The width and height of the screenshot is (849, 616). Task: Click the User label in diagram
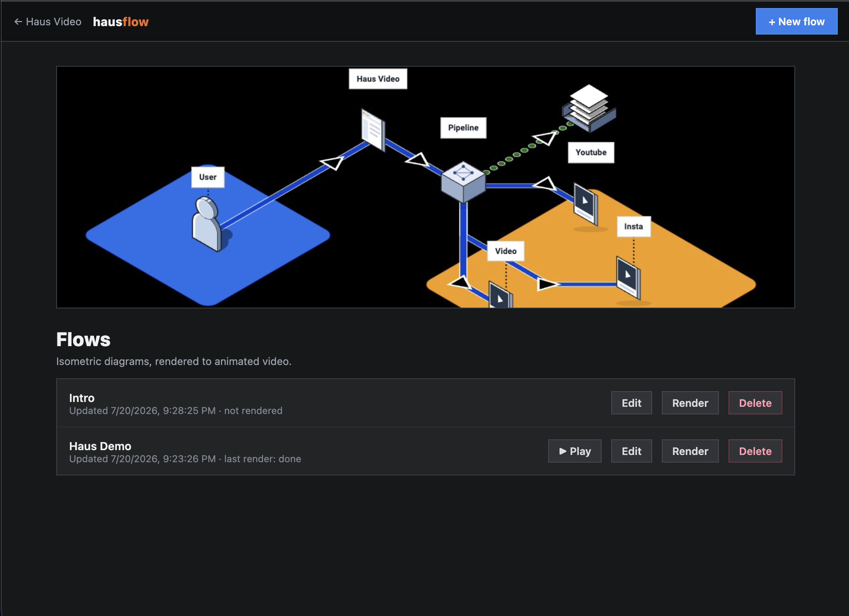(208, 177)
